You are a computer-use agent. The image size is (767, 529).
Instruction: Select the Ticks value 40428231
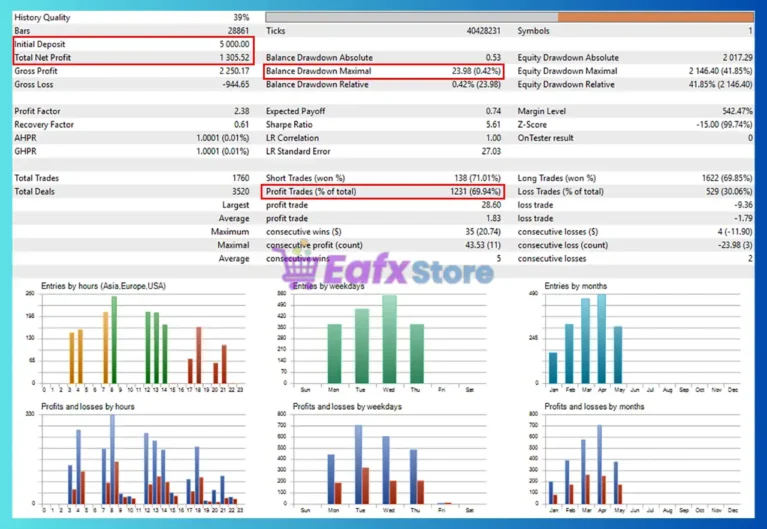(x=483, y=31)
